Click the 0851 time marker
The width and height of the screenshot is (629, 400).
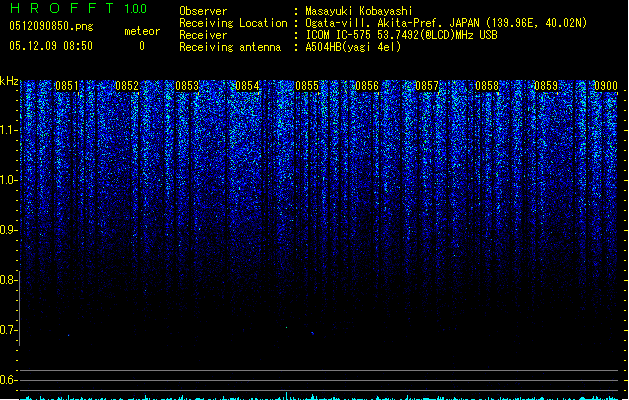[x=67, y=86]
